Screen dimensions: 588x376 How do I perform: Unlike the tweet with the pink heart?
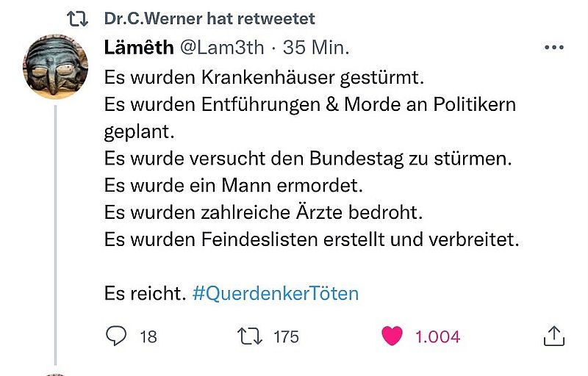pos(393,336)
